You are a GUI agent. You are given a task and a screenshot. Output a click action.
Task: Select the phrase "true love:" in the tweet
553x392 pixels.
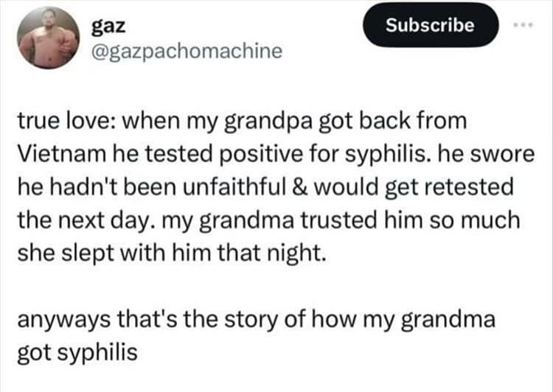pos(60,119)
